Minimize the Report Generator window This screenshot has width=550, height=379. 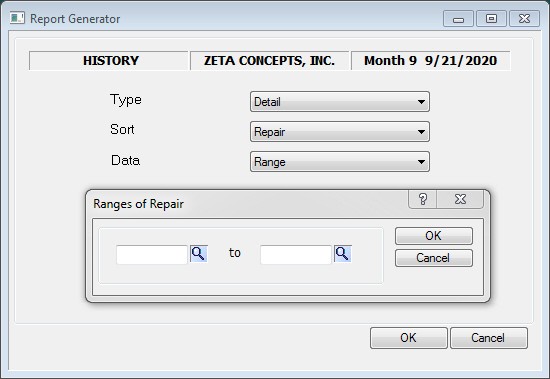tap(458, 19)
